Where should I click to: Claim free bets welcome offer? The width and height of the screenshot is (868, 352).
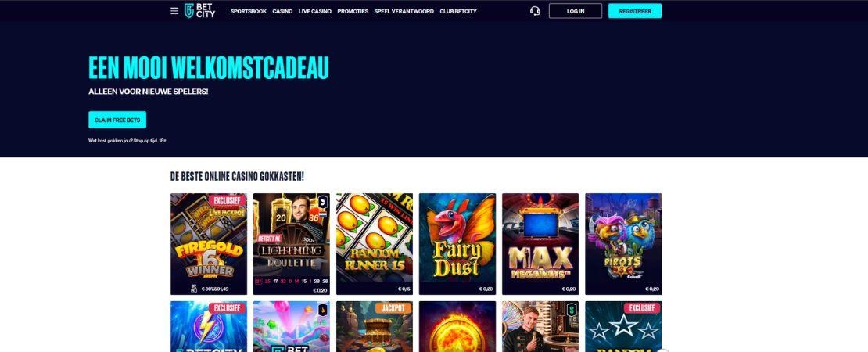pyautogui.click(x=117, y=120)
